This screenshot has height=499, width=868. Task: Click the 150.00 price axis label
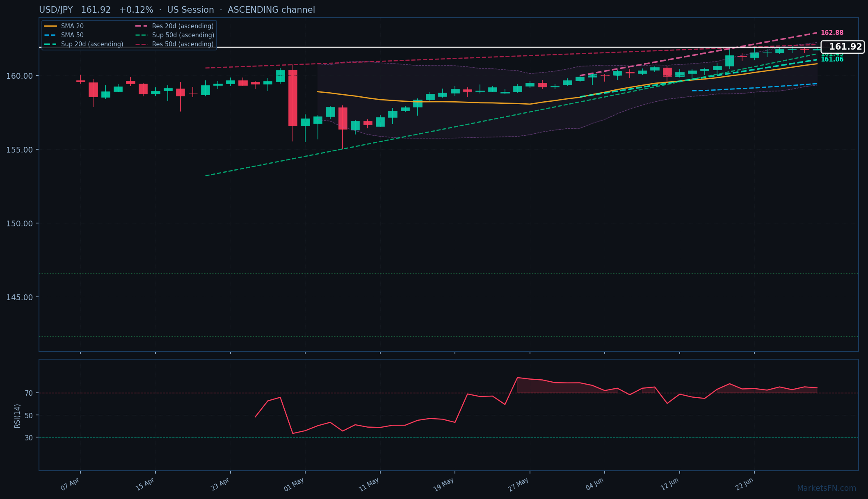(19, 223)
